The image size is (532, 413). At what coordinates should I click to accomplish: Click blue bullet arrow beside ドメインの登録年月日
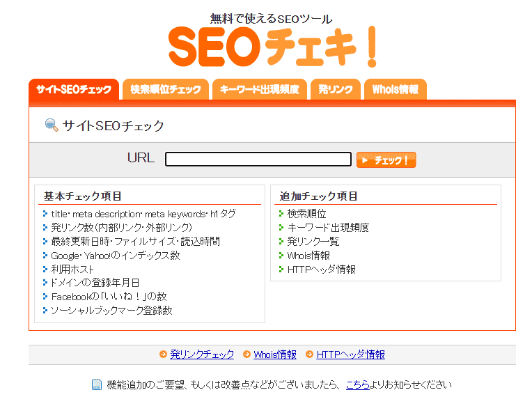[45, 282]
